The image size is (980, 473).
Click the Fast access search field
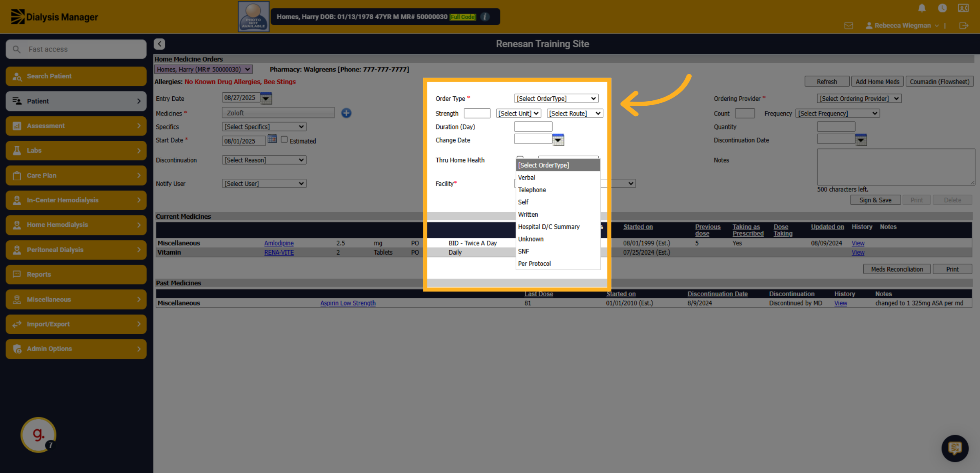click(x=76, y=49)
